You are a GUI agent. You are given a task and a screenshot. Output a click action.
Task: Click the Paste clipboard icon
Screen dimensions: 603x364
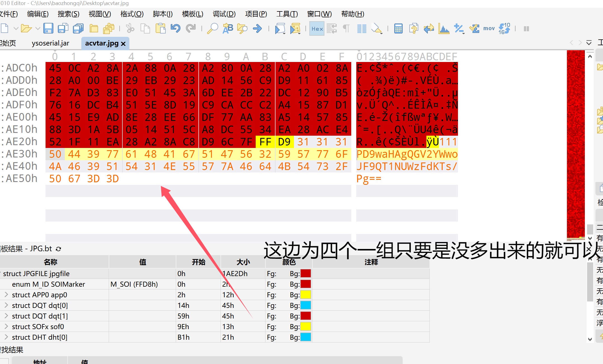tap(160, 28)
